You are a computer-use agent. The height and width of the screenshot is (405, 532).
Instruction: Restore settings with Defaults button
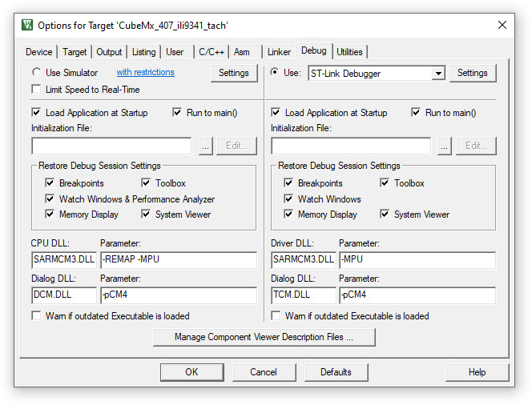tap(336, 372)
